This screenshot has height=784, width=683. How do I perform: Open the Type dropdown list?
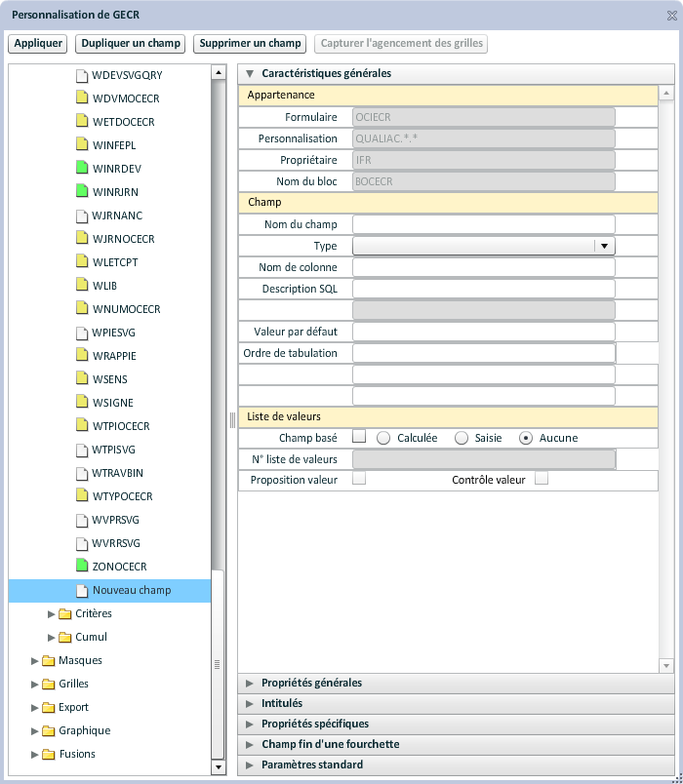pyautogui.click(x=605, y=247)
